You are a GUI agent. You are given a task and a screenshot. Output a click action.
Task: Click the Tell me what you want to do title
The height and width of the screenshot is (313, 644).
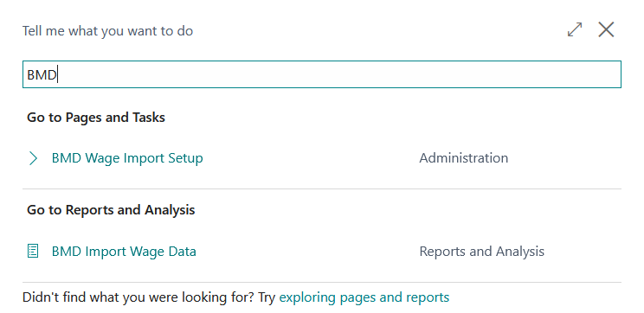tap(107, 31)
